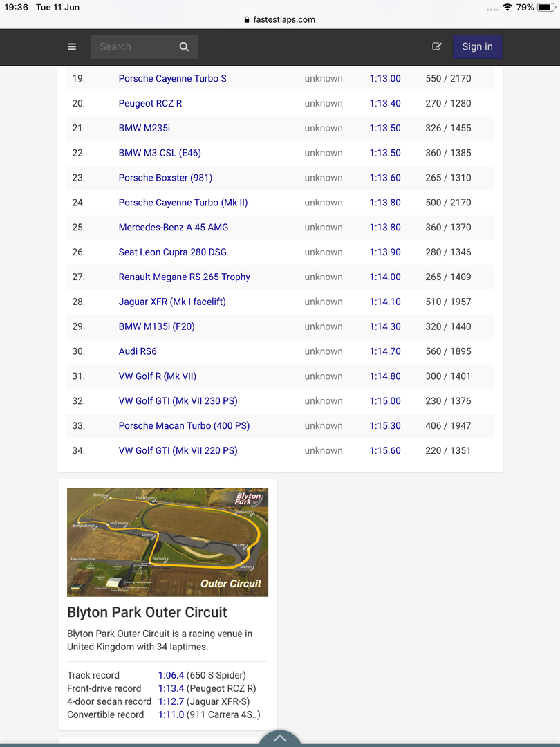Click the Sign in button

point(477,47)
